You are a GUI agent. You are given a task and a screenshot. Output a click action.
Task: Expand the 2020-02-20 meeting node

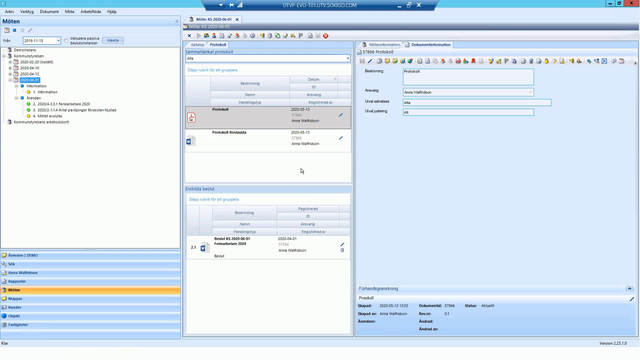click(x=10, y=62)
